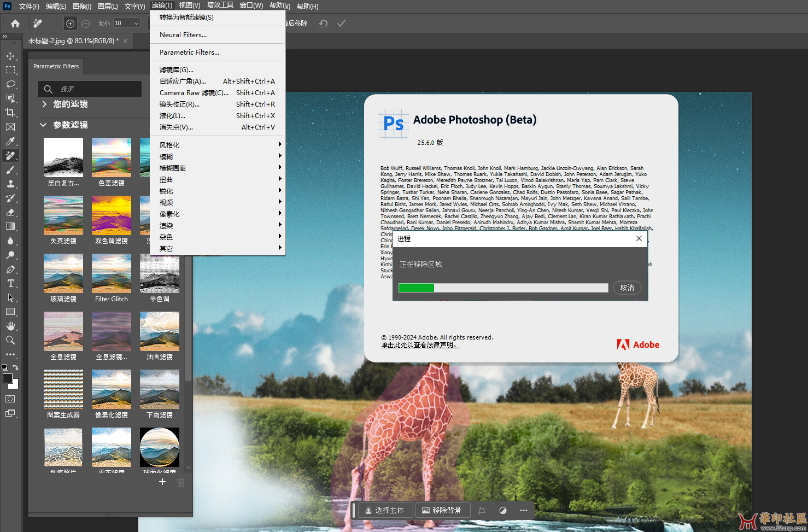Swap foreground and background colors
The height and width of the screenshot is (532, 808).
click(x=15, y=367)
